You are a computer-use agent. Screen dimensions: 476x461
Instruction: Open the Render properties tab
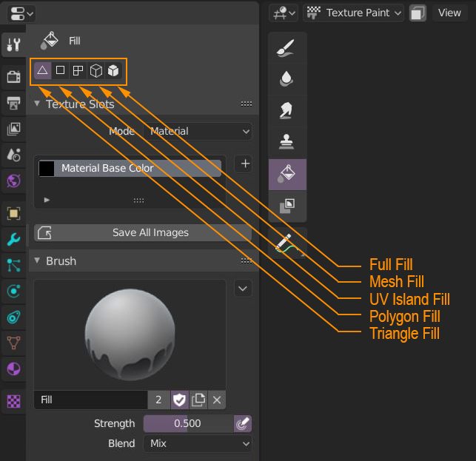pos(13,77)
